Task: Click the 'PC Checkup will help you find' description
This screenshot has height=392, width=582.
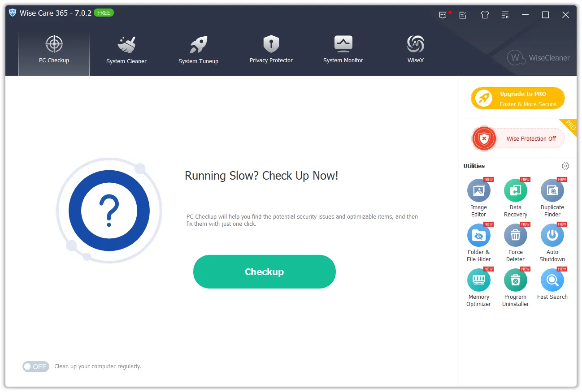Action: coord(302,220)
